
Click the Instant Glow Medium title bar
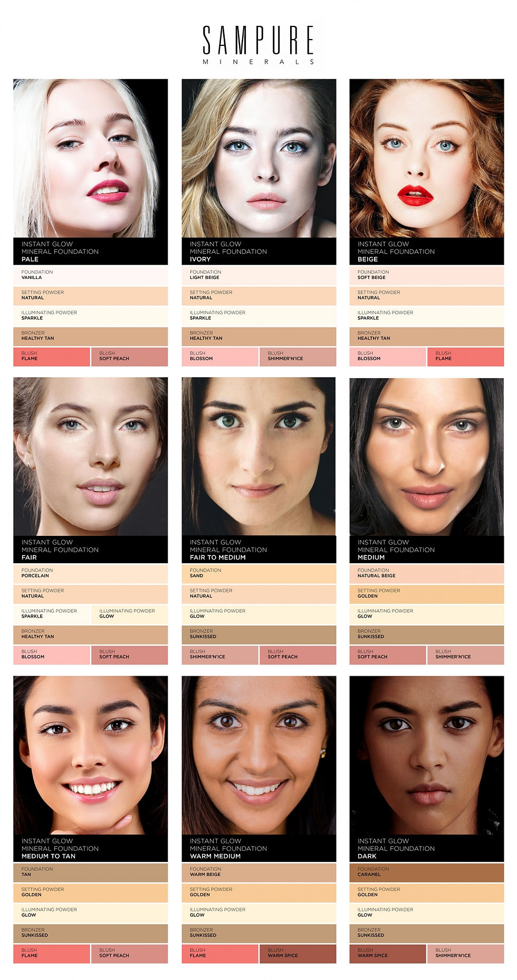point(426,549)
